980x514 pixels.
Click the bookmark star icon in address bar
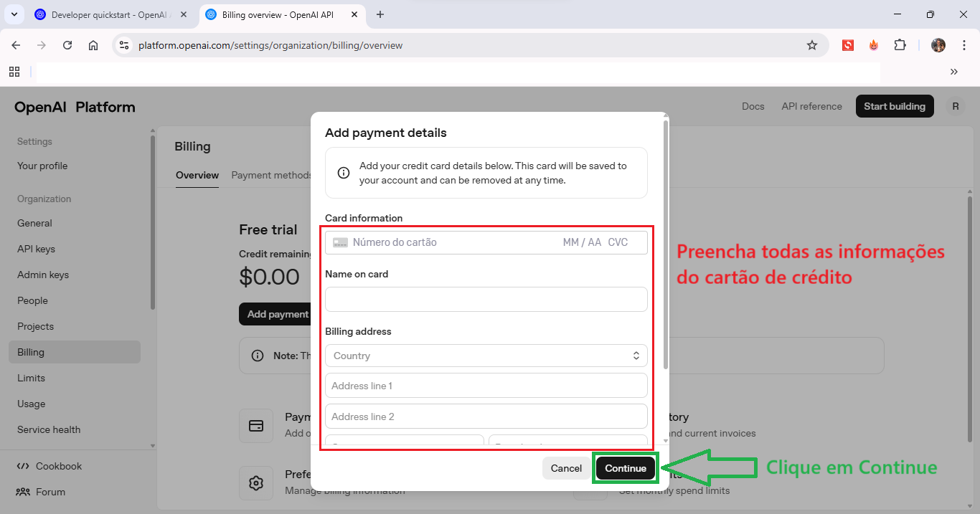coord(812,45)
